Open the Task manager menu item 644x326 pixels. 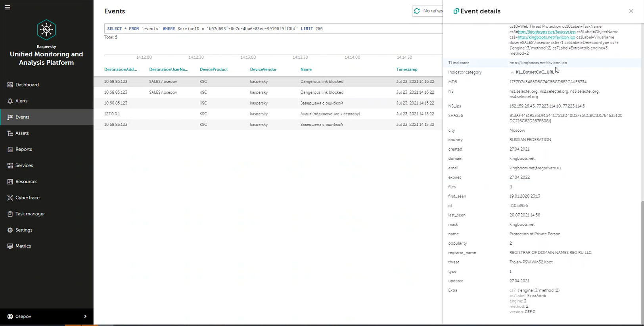point(30,214)
